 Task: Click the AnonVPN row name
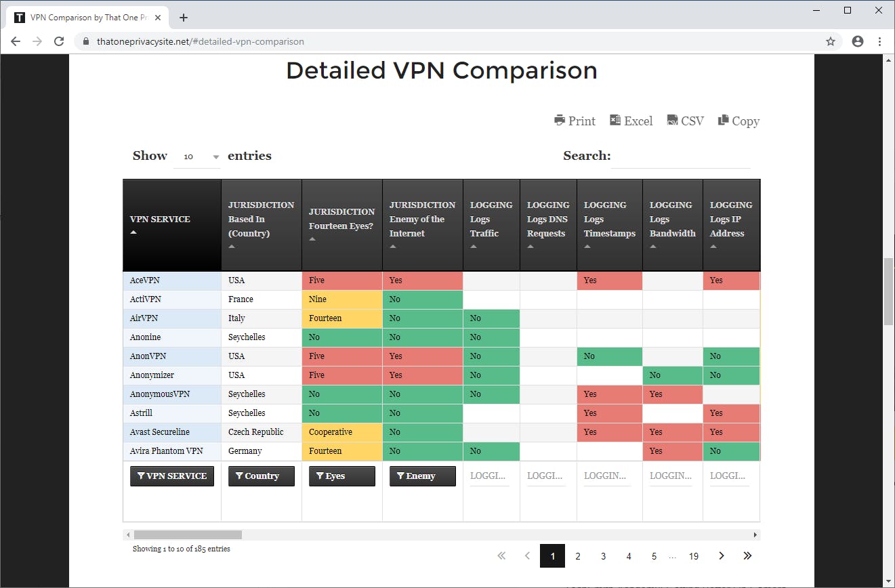[148, 356]
